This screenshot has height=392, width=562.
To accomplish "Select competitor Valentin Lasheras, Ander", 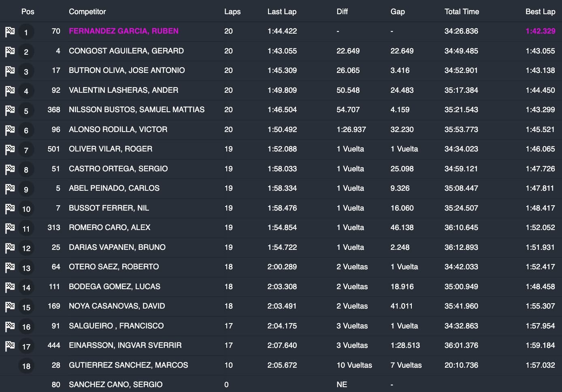I will pyautogui.click(x=123, y=90).
